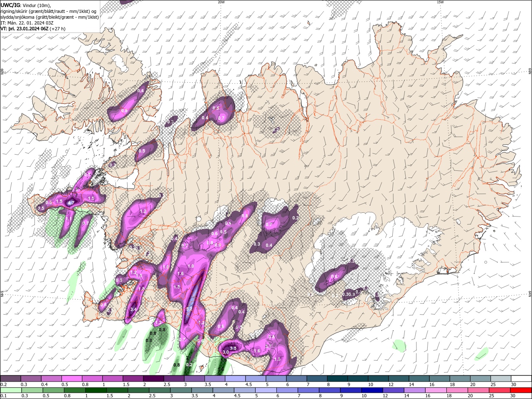Viewport: 532px width, 399px height.
Task: Click the '1.1' value in western Iceland
Action: tap(69, 218)
